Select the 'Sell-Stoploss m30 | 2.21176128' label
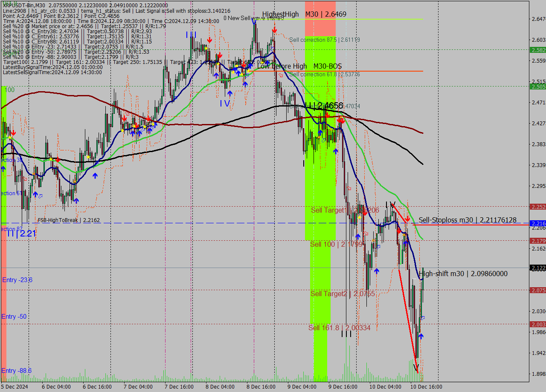This screenshot has height=392, width=546. (x=468, y=220)
